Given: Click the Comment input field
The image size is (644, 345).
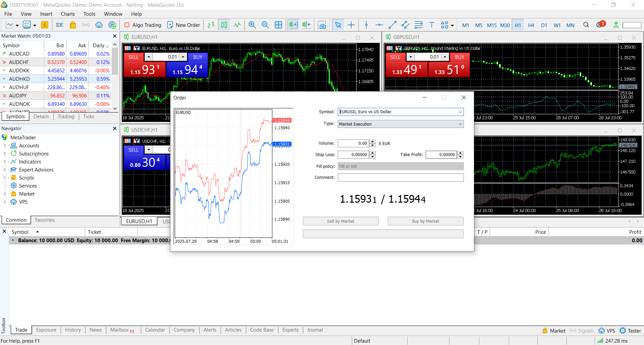Looking at the screenshot, I should tap(400, 178).
